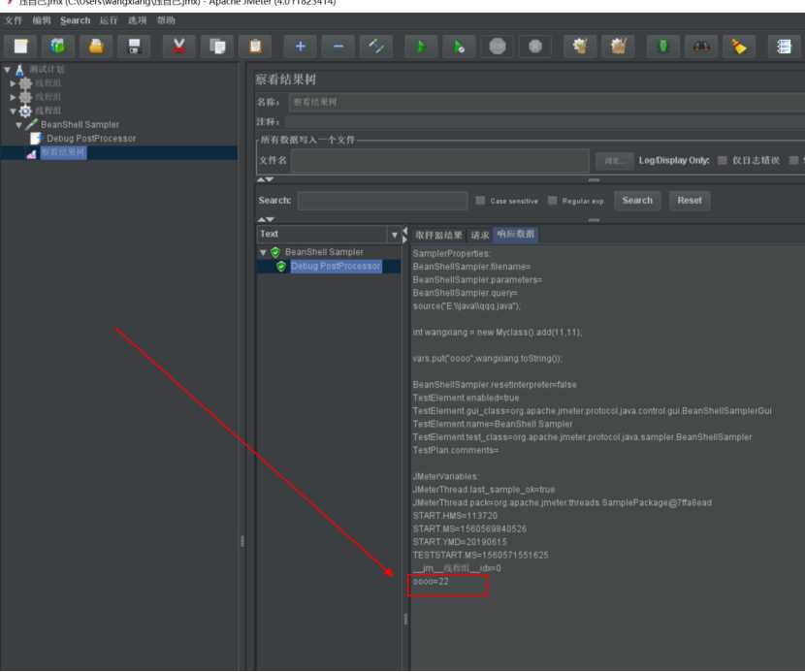The image size is (805, 672).
Task: Click the START.HMS=113720 line
Action: pos(455,516)
